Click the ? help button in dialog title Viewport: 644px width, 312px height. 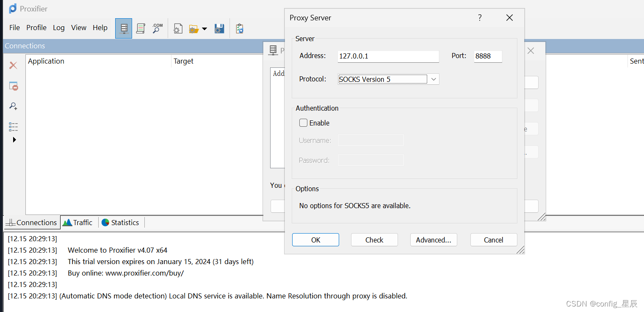[x=480, y=18]
